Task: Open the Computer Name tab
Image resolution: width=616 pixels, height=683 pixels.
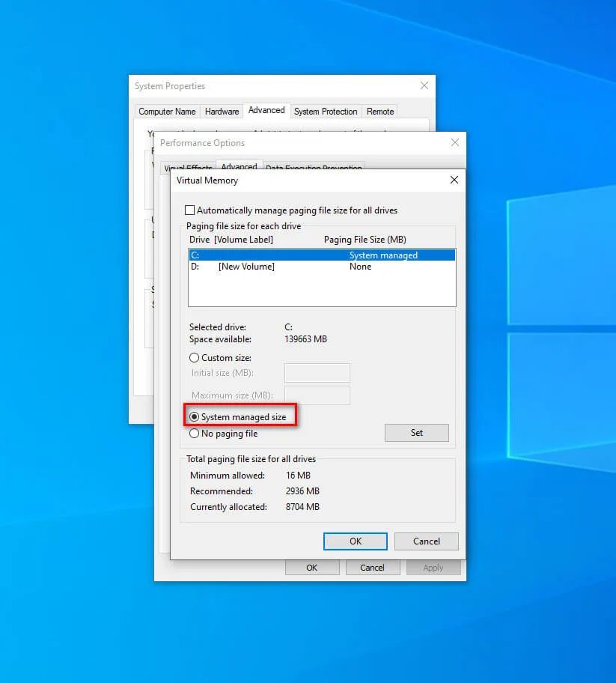Action: point(167,112)
